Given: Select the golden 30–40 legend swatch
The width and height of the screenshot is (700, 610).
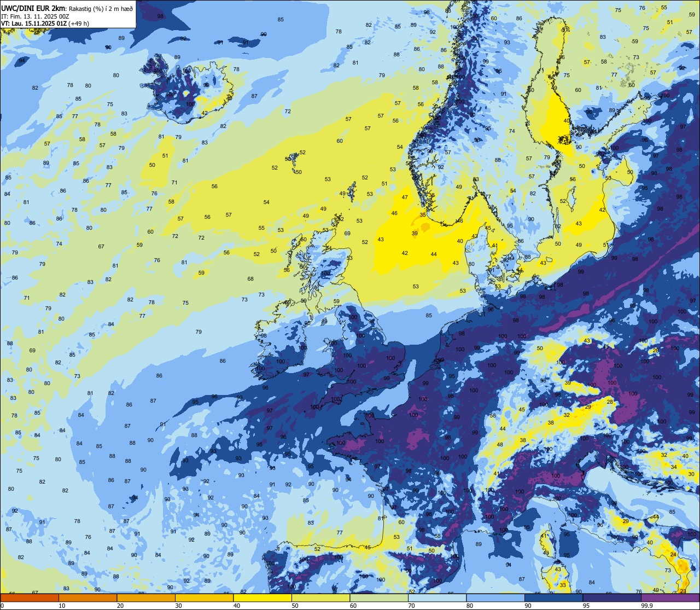Looking at the screenshot, I should point(204,597).
